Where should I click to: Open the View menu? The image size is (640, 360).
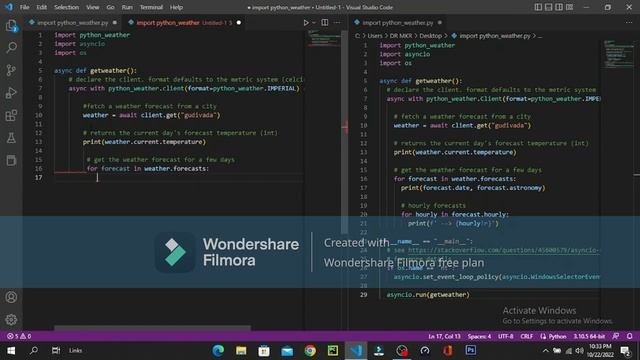click(x=93, y=7)
